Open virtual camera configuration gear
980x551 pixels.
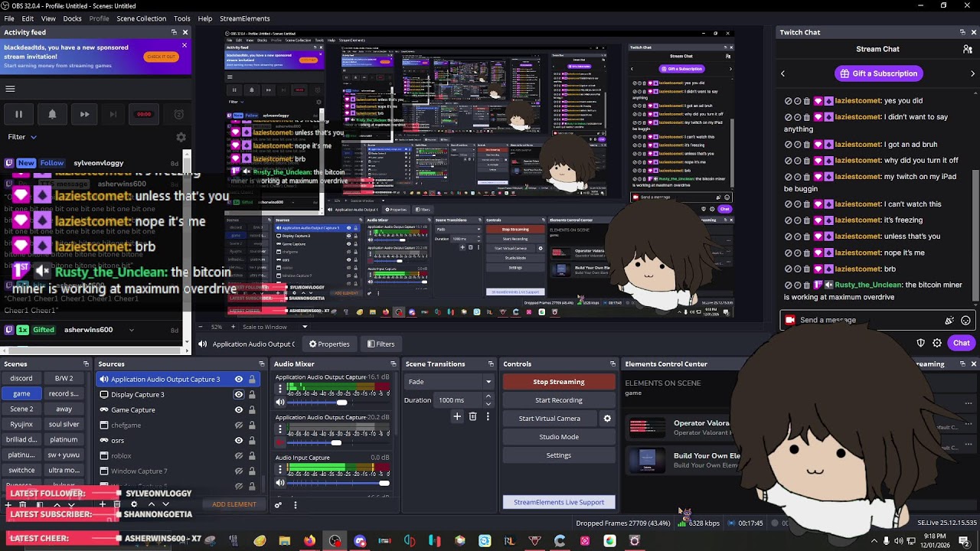[607, 419]
